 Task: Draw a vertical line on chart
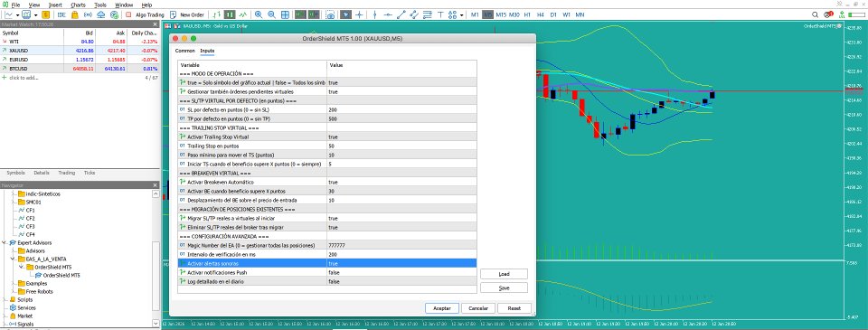tap(374, 14)
